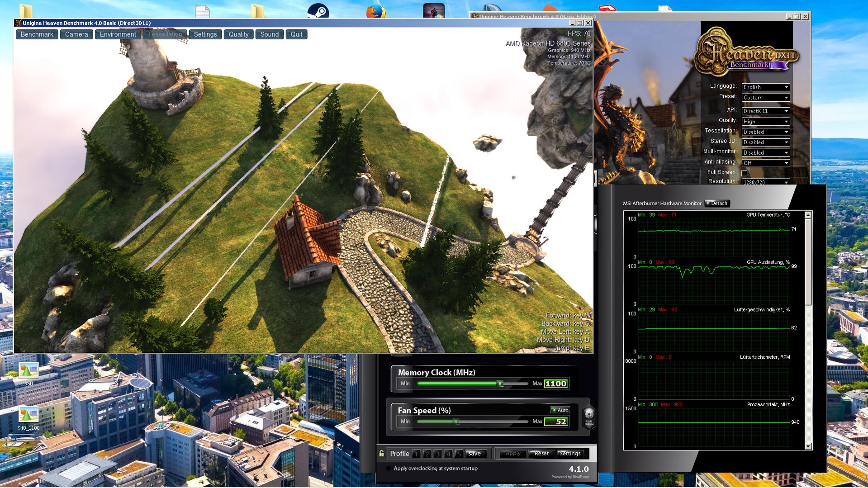Click the Memory Clock slider handle
The image size is (868, 488).
pyautogui.click(x=500, y=384)
